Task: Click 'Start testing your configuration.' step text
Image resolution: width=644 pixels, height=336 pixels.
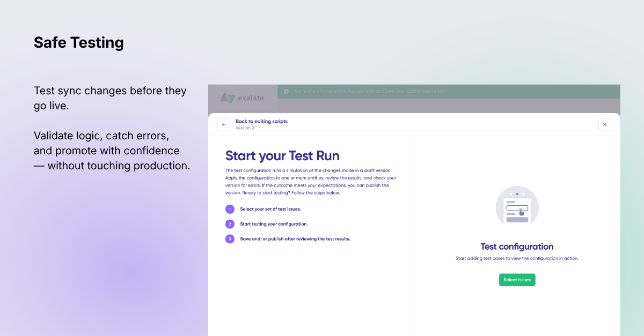Action: [274, 224]
